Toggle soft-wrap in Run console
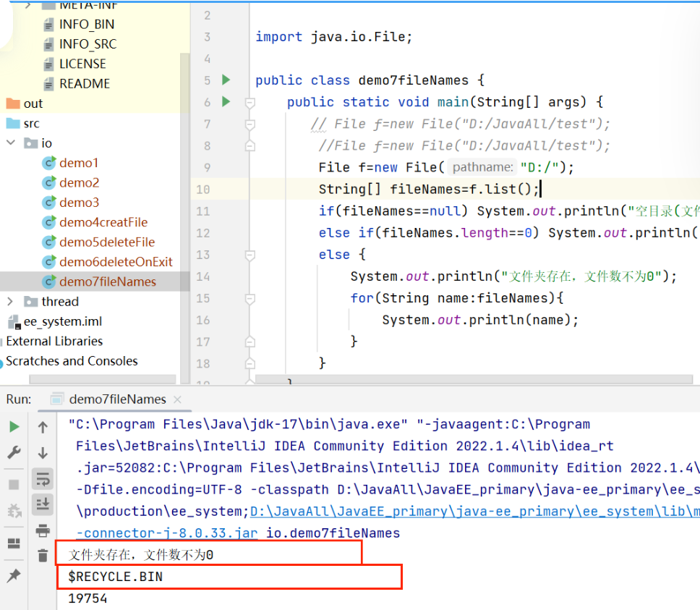700x610 pixels. coord(43,480)
